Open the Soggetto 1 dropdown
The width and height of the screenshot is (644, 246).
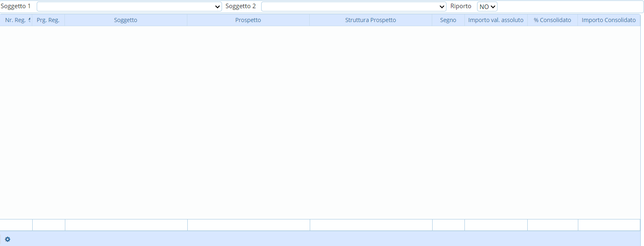pyautogui.click(x=129, y=7)
